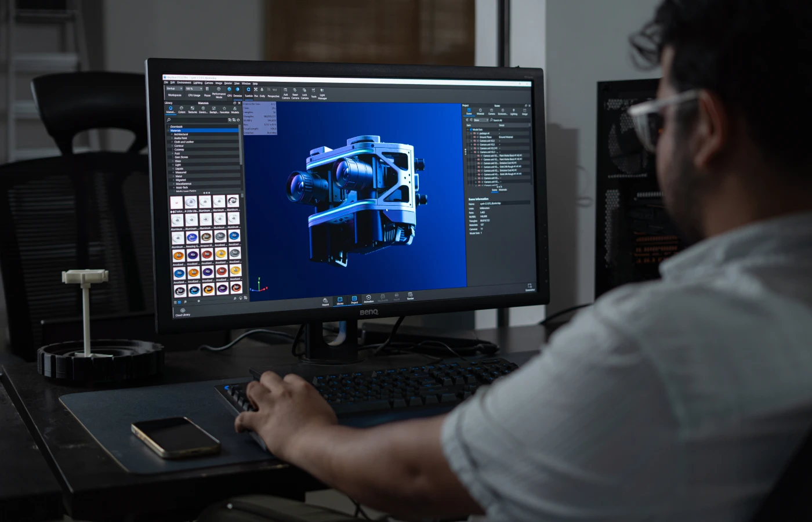Switch library to grid view

coord(179,302)
